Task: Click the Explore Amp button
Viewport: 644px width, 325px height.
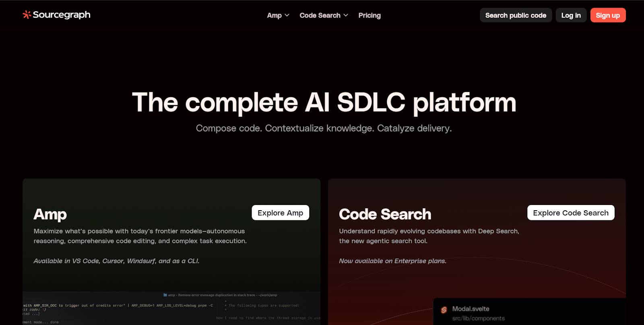Action: click(280, 213)
